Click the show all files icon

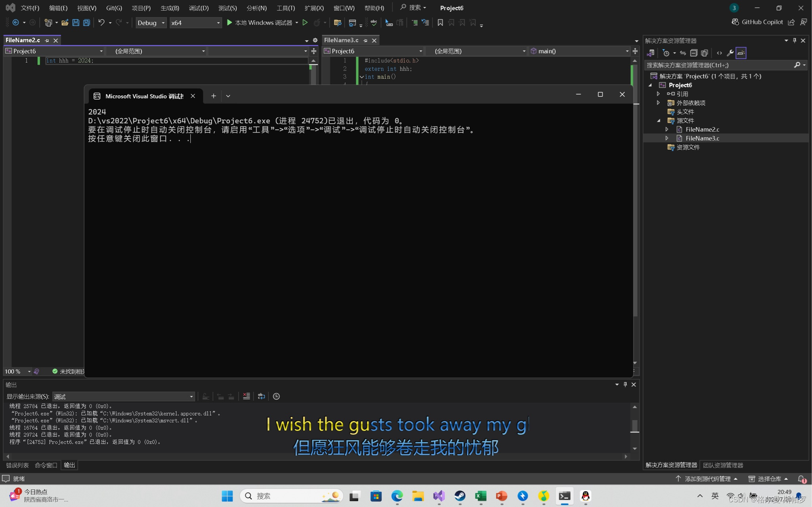(x=704, y=53)
